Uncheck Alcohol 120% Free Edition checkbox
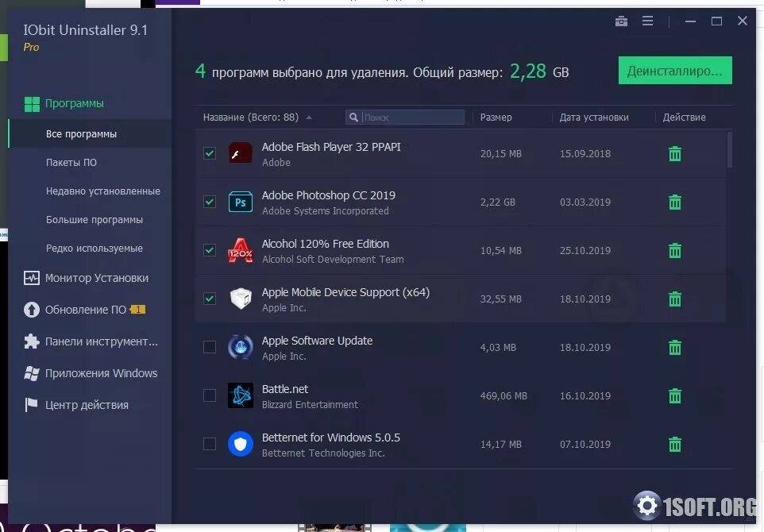The image size is (764, 532). (x=210, y=250)
